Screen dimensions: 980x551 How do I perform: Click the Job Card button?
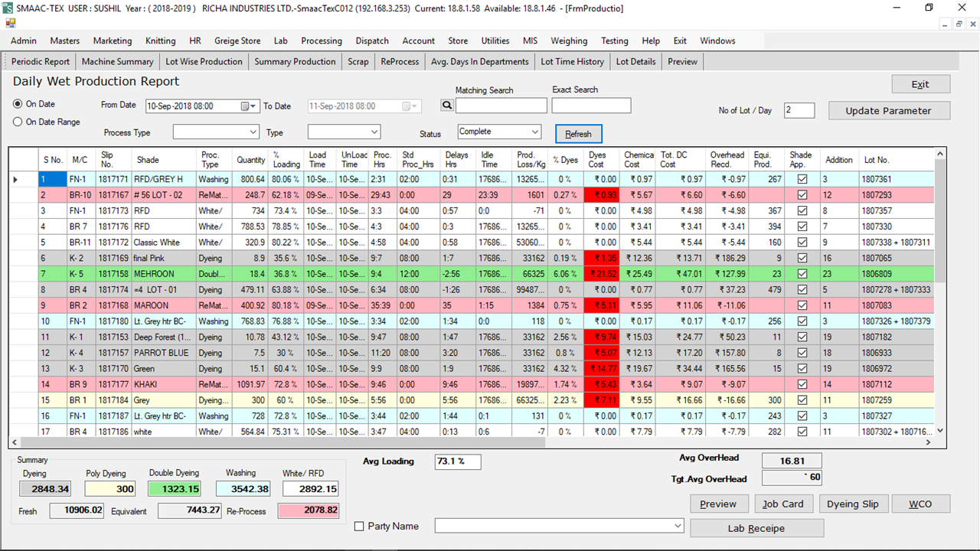click(783, 504)
